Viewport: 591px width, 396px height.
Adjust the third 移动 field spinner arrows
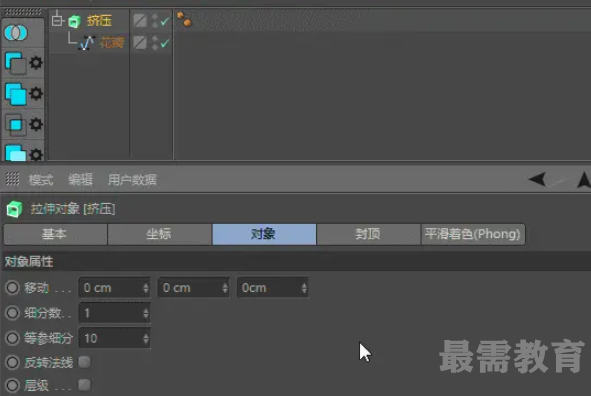pos(304,288)
